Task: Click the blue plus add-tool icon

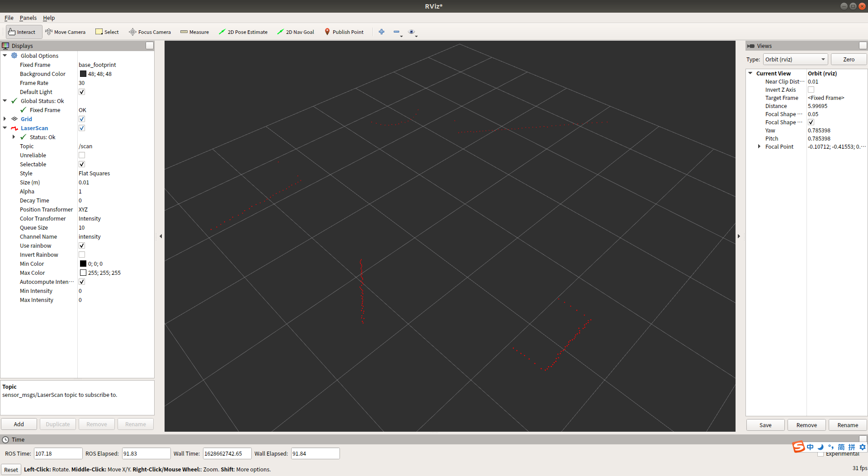Action: click(x=382, y=32)
